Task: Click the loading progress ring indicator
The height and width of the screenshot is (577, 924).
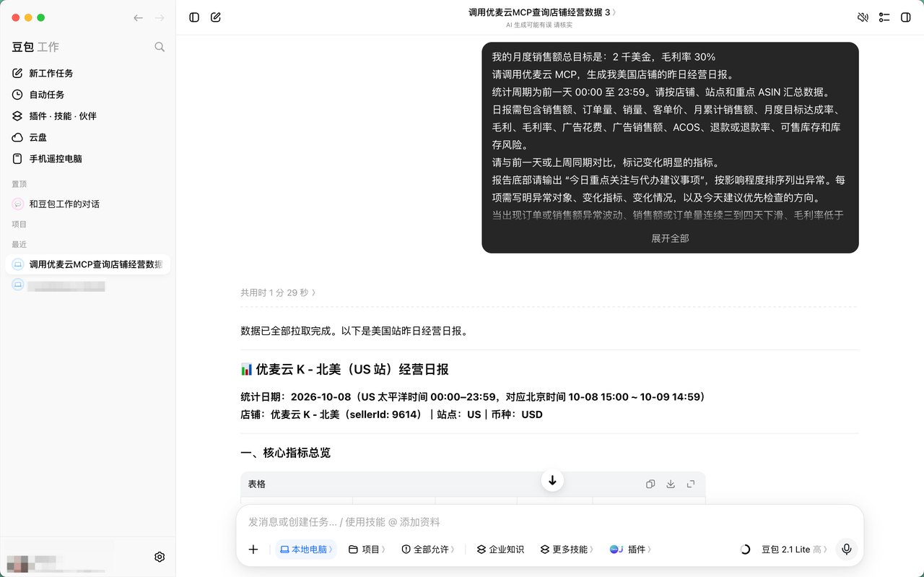Action: tap(745, 550)
